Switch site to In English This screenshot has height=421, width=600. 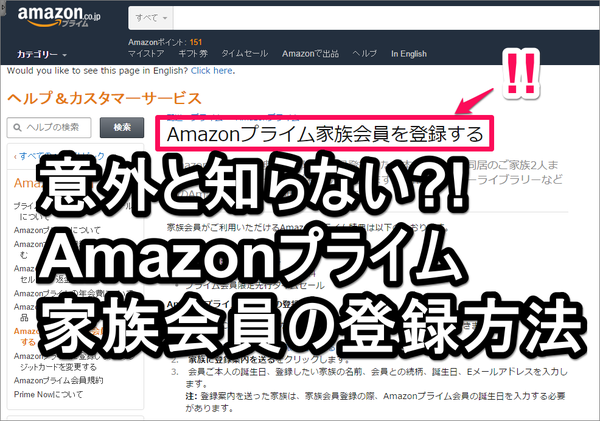[409, 54]
